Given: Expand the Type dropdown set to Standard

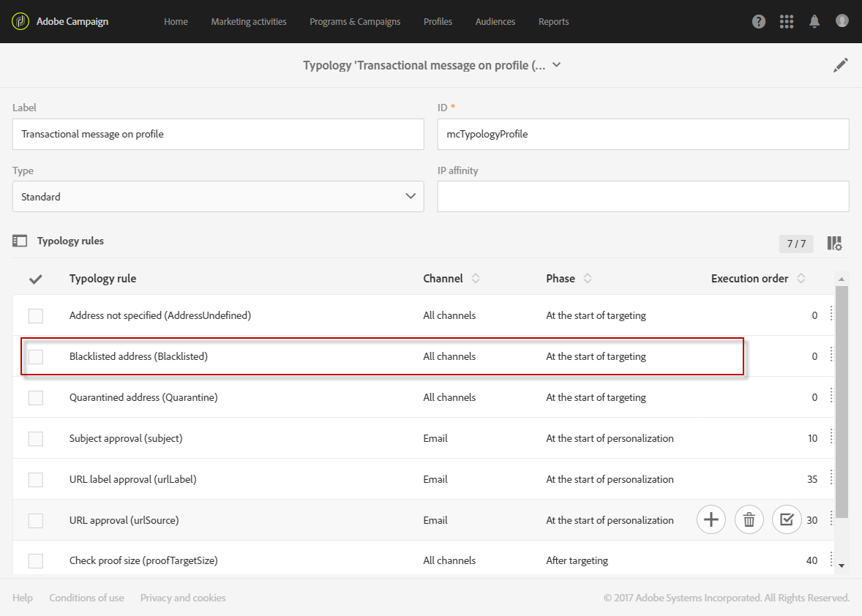Looking at the screenshot, I should click(218, 197).
